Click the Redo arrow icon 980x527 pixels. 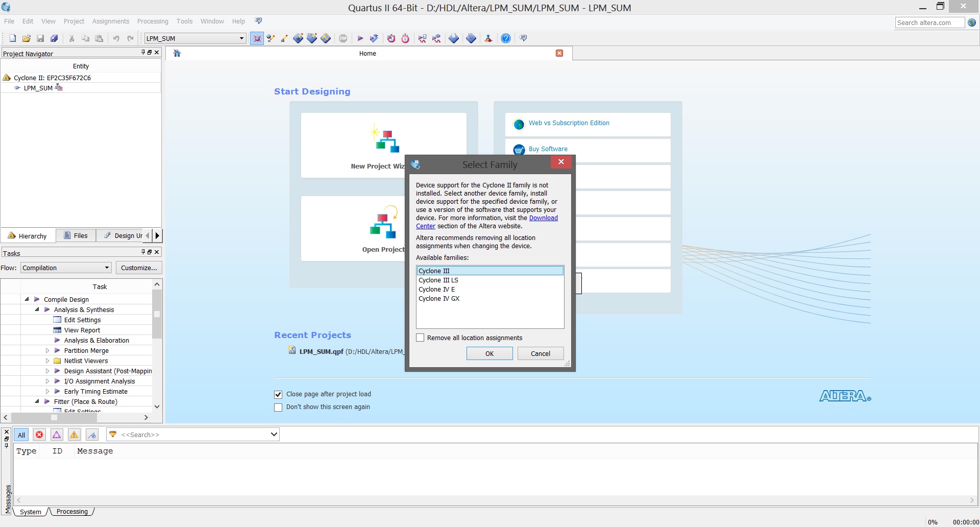pos(130,38)
